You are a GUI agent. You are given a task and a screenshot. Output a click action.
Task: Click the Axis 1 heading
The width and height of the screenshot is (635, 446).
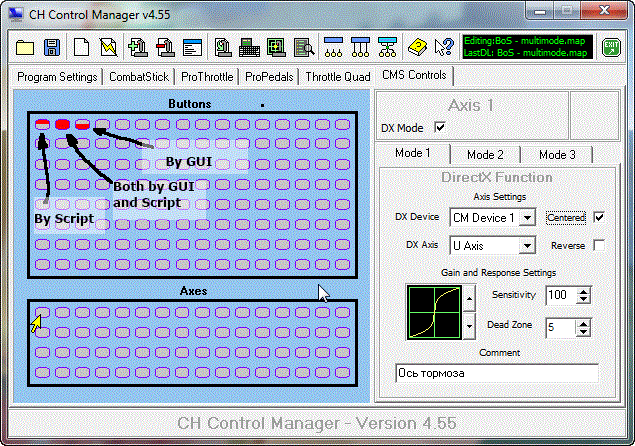(471, 106)
